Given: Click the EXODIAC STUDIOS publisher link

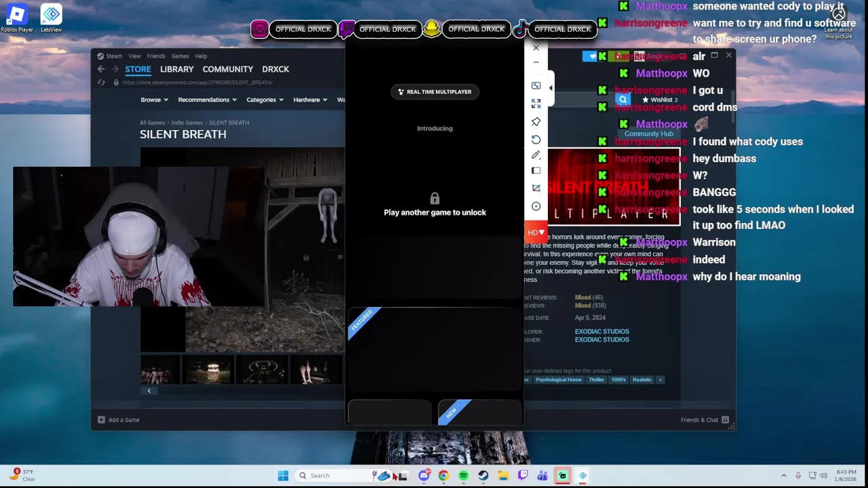Looking at the screenshot, I should point(602,340).
